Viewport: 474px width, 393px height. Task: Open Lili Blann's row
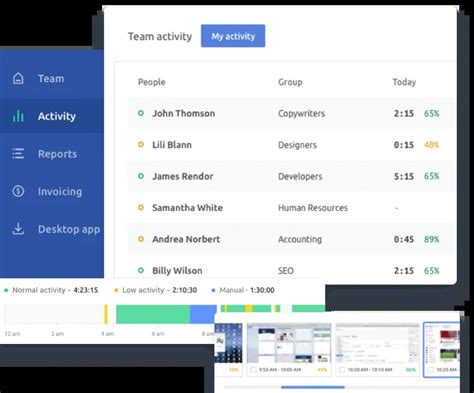point(292,145)
